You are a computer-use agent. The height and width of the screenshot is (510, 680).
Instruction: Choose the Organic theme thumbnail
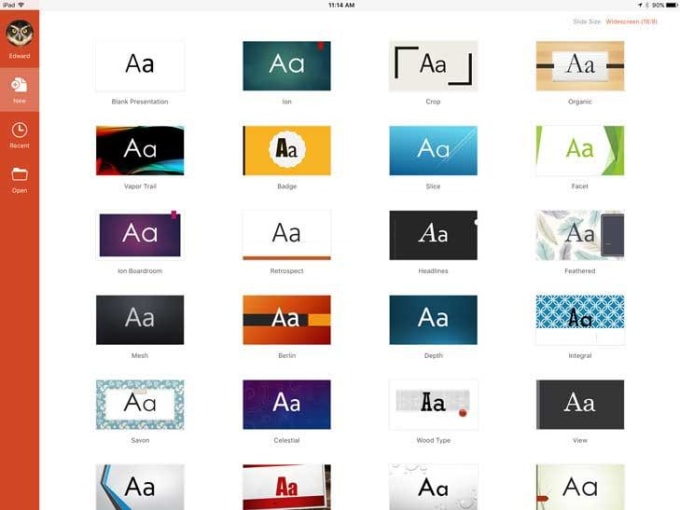point(580,65)
